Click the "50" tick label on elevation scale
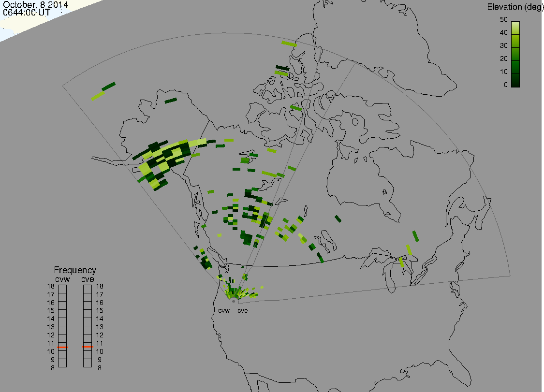 [504, 19]
